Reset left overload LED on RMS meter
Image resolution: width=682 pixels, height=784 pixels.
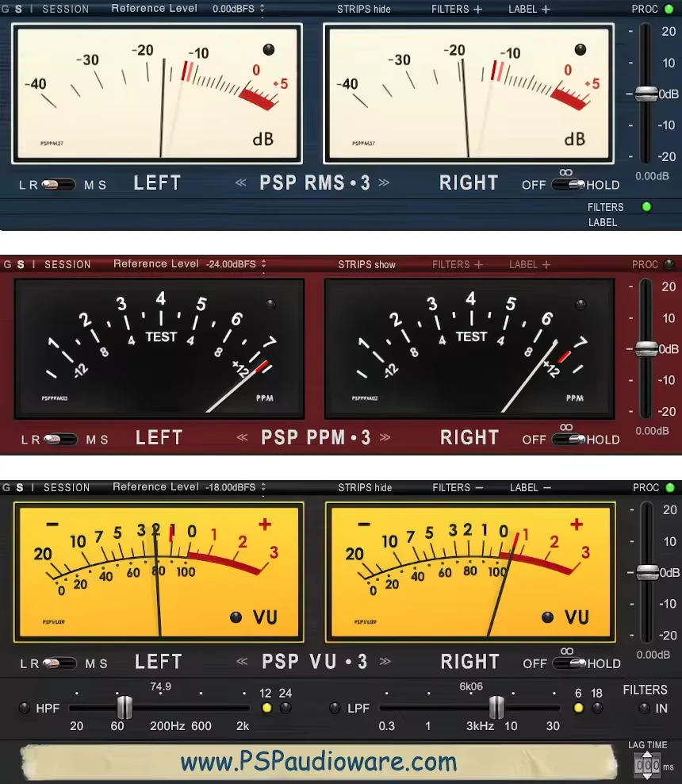(x=269, y=49)
